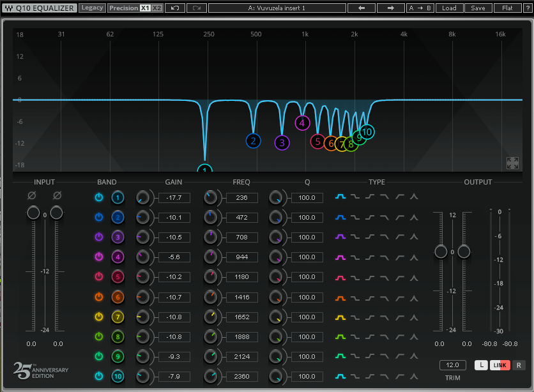Image resolution: width=534 pixels, height=392 pixels.
Task: Click left output fader handle
Action: 441,252
